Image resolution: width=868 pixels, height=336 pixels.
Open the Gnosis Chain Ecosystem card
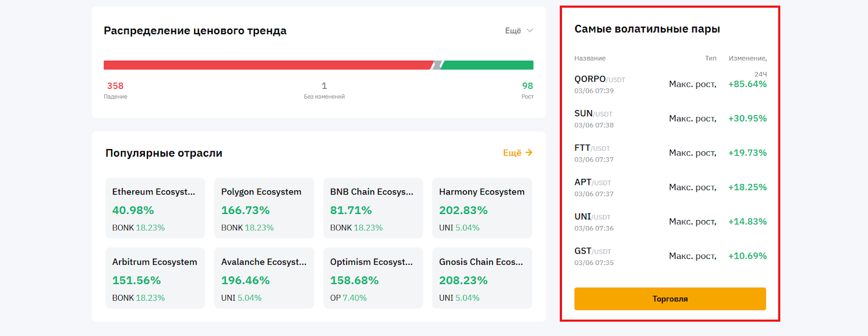(x=482, y=278)
